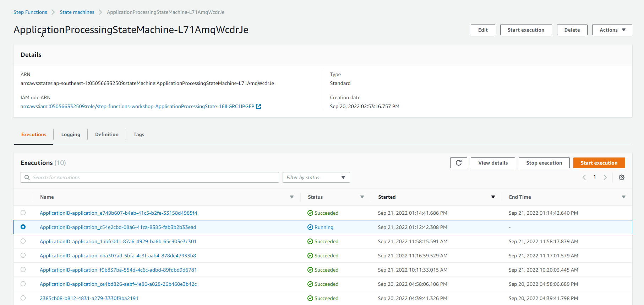Open State machines breadcrumb link
The height and width of the screenshot is (305, 644).
tap(77, 12)
